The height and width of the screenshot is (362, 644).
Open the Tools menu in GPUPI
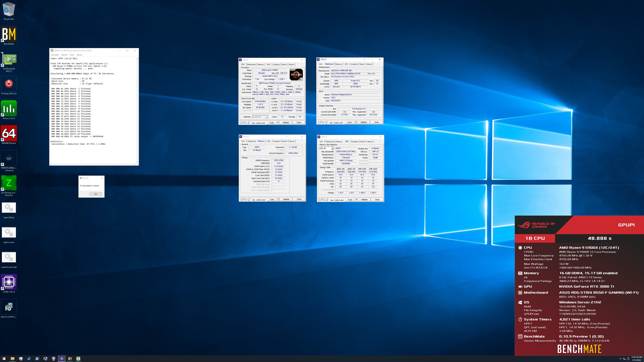coord(72,55)
